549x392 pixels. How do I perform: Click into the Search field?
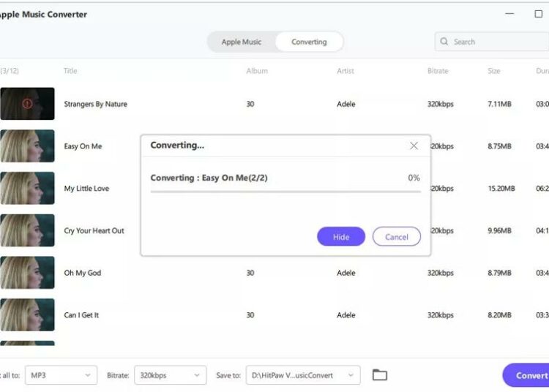click(x=492, y=42)
